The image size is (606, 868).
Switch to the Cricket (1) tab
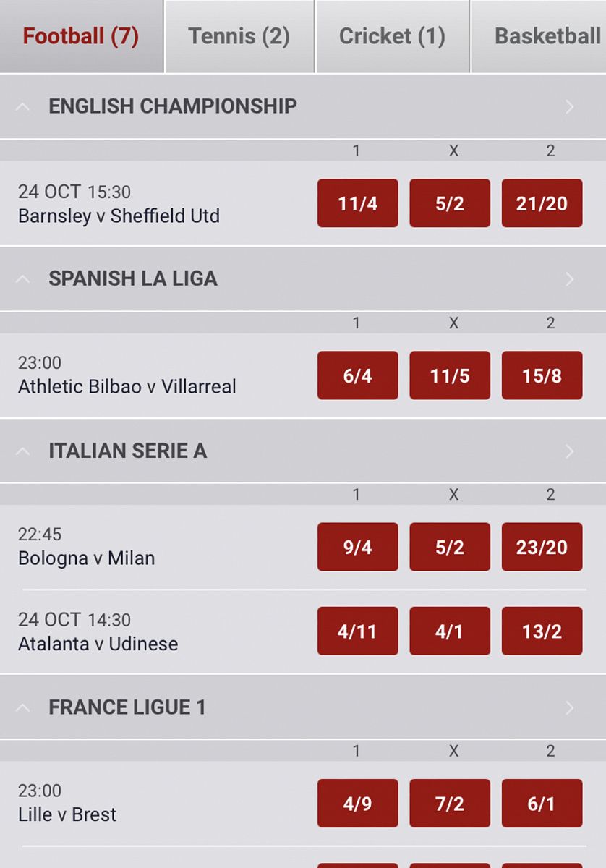coord(392,36)
